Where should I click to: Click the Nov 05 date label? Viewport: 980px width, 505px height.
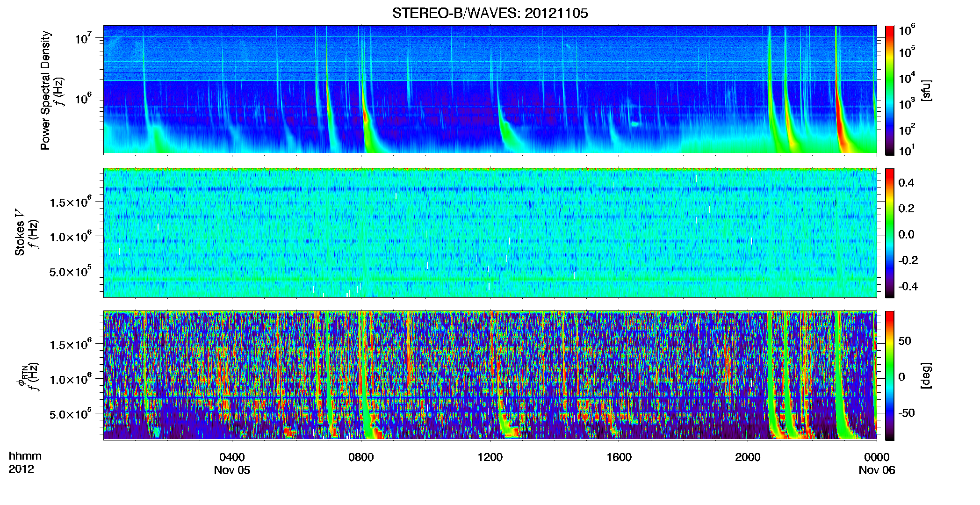tap(232, 470)
